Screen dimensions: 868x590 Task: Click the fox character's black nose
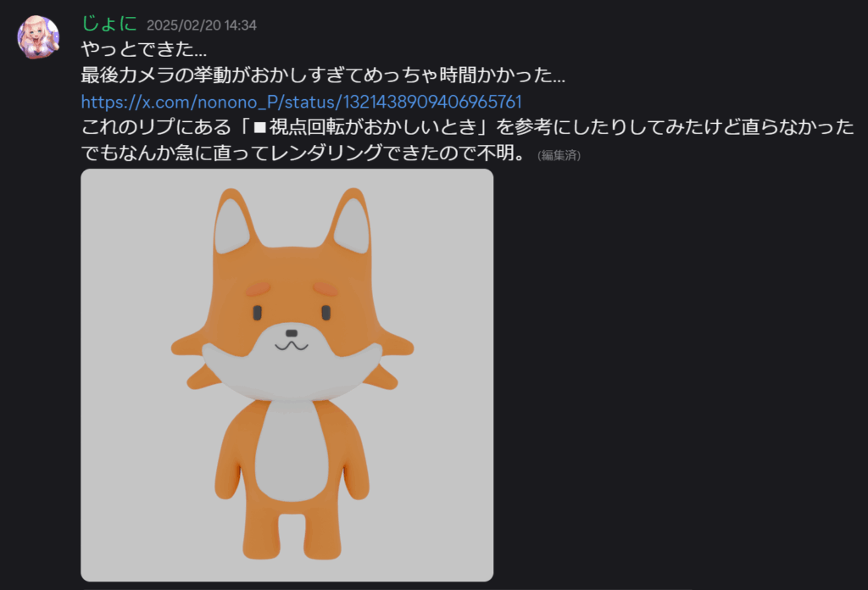pyautogui.click(x=292, y=333)
